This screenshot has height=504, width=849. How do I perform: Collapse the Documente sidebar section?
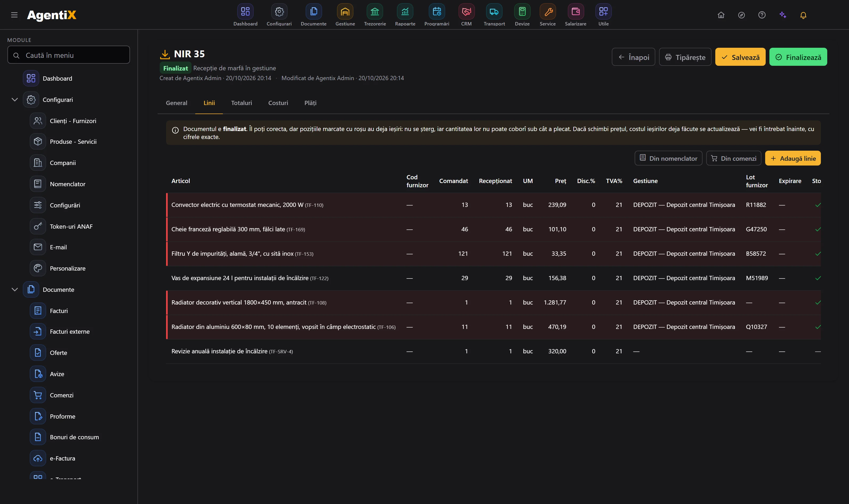tap(15, 289)
